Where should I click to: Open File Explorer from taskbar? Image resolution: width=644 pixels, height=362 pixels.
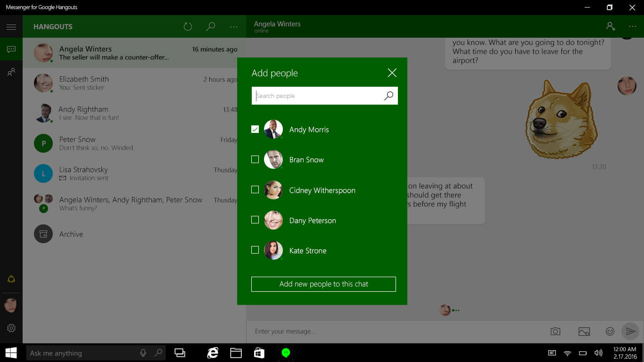(x=236, y=353)
